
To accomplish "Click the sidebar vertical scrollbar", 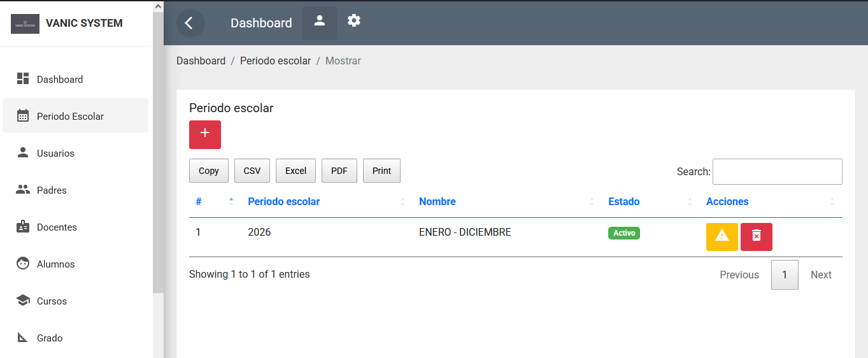I will click(158, 152).
